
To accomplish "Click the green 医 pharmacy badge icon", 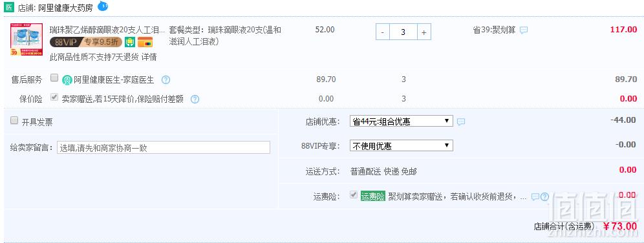I will (8, 7).
